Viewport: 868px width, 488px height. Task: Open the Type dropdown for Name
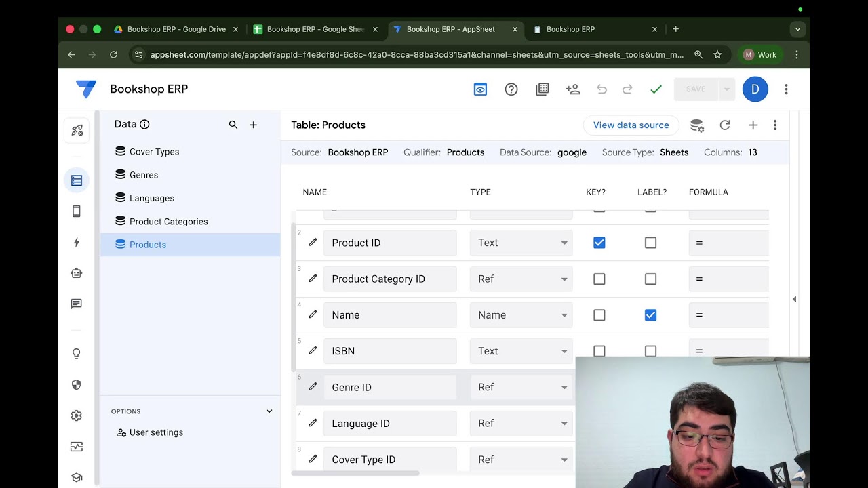click(521, 315)
